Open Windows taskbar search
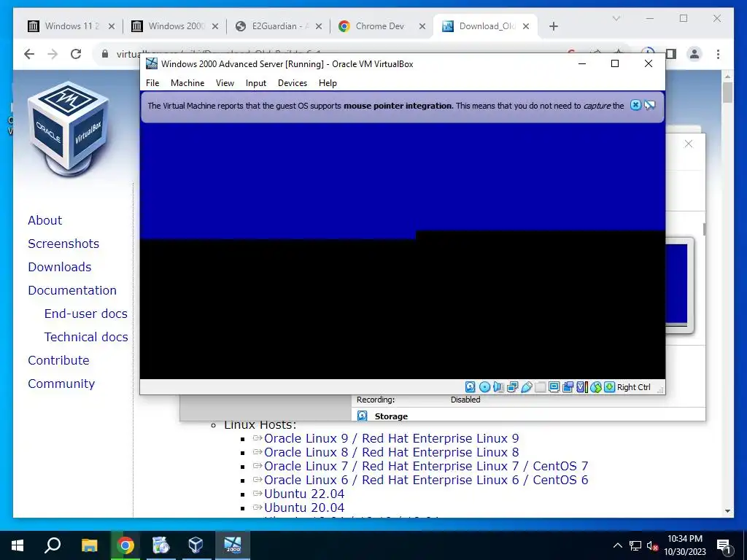Image resolution: width=747 pixels, height=560 pixels. 53,545
